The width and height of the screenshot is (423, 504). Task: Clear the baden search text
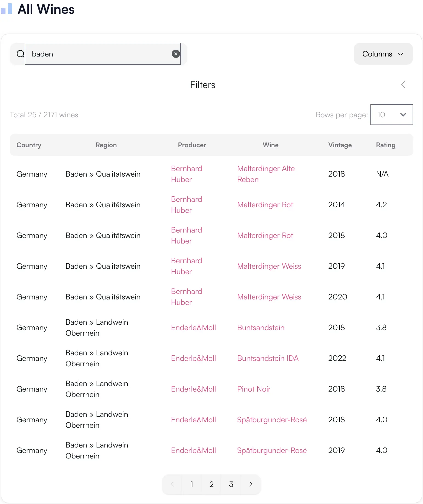point(176,54)
